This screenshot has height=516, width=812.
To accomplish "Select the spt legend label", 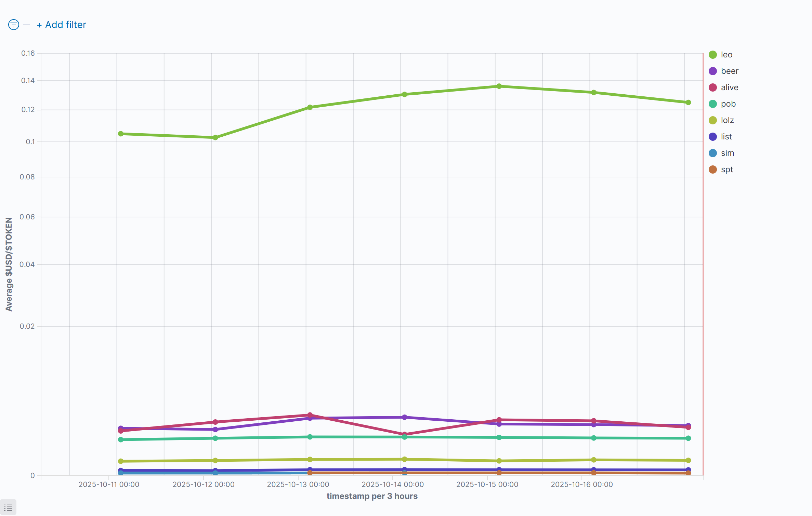I will pyautogui.click(x=727, y=169).
